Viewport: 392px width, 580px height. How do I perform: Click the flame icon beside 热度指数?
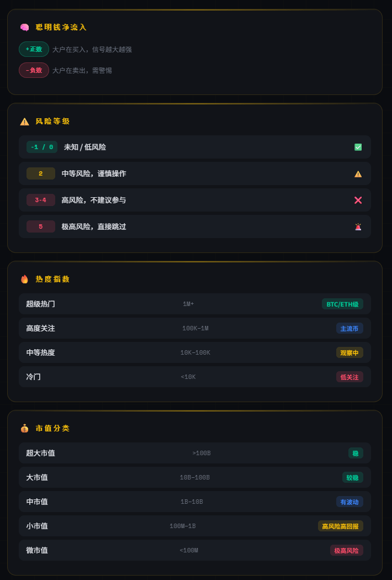pyautogui.click(x=24, y=279)
